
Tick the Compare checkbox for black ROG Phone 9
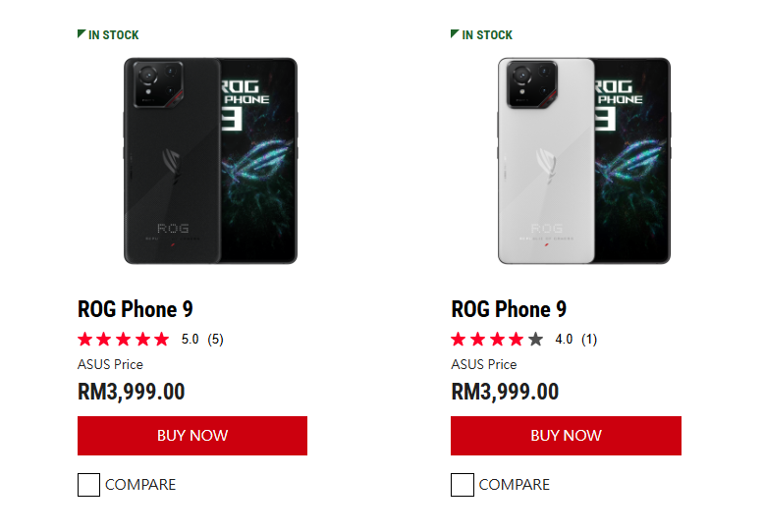click(88, 485)
